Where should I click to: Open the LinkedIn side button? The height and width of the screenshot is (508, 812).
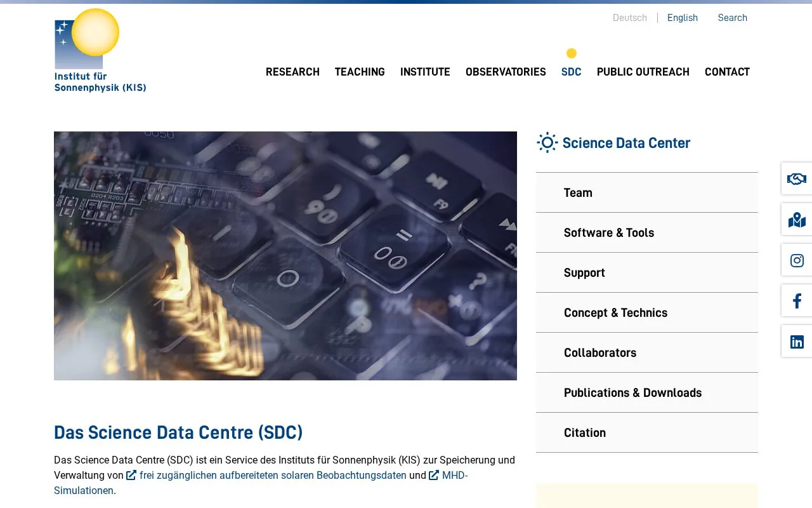tap(797, 341)
